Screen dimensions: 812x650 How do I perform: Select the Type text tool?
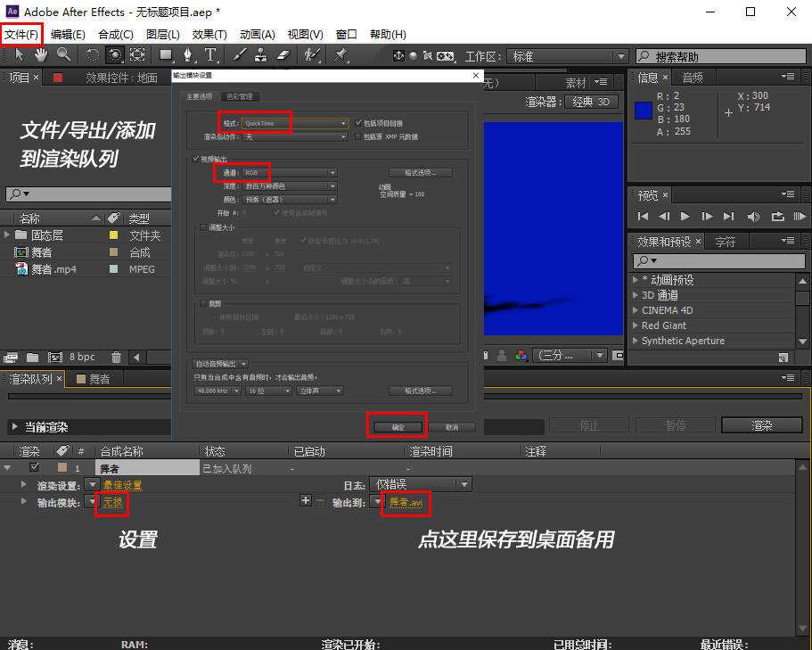(210, 55)
